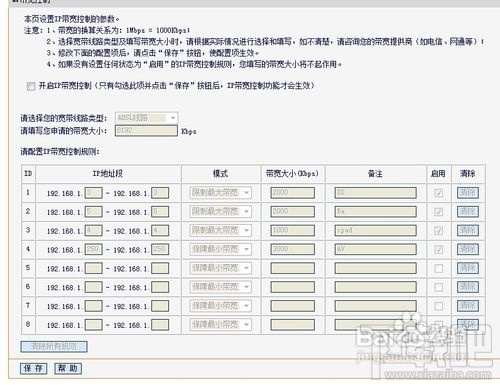Clear rule 2 with its 清除 button
Image resolution: width=500 pixels, height=385 pixels.
pyautogui.click(x=468, y=212)
